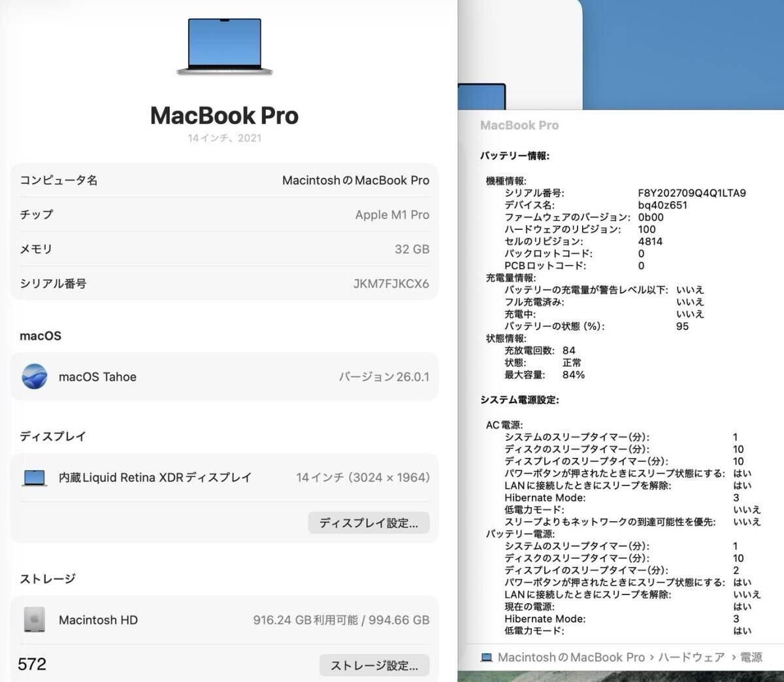
Task: Click the Macintosh HD drive icon
Action: 35,620
